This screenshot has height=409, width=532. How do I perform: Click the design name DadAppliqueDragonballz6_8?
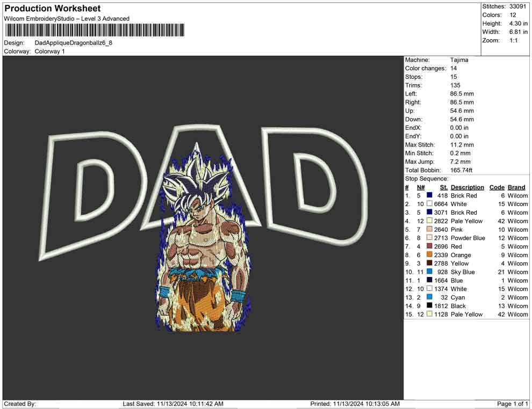73,43
